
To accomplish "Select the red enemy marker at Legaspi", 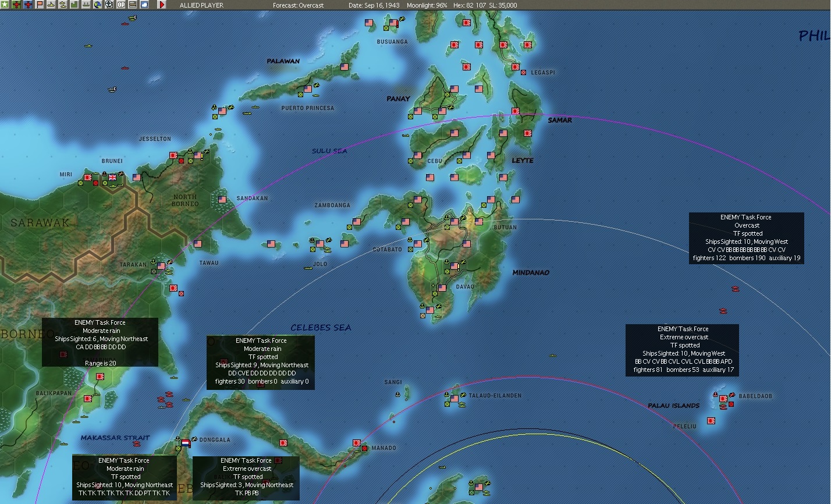I will click(x=523, y=73).
